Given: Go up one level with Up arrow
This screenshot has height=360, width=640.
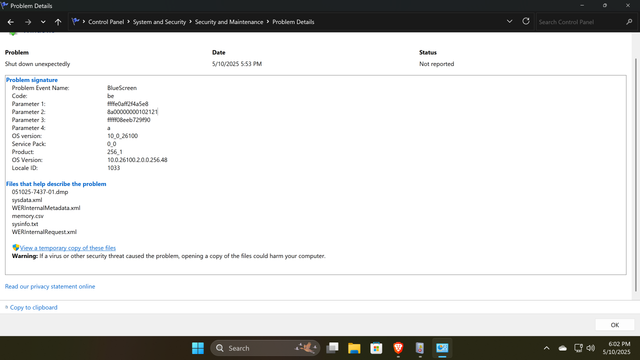Looking at the screenshot, I should click(x=58, y=22).
